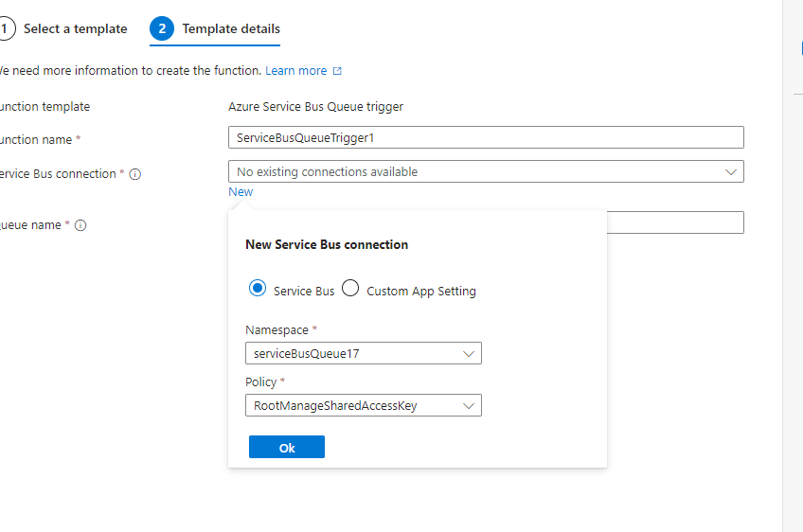Image resolution: width=803 pixels, height=532 pixels.
Task: Expand the Policy dropdown RootManageSharedAccessKey
Action: (364, 405)
